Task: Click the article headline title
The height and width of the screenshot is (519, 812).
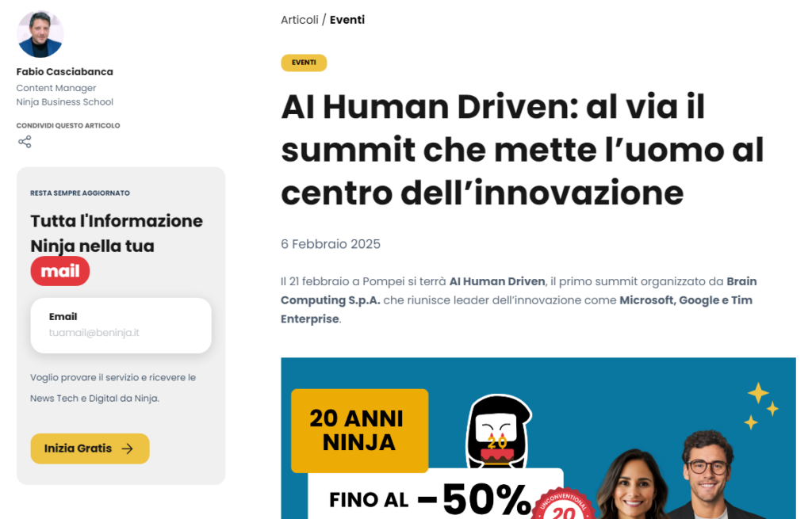Action: [523, 150]
